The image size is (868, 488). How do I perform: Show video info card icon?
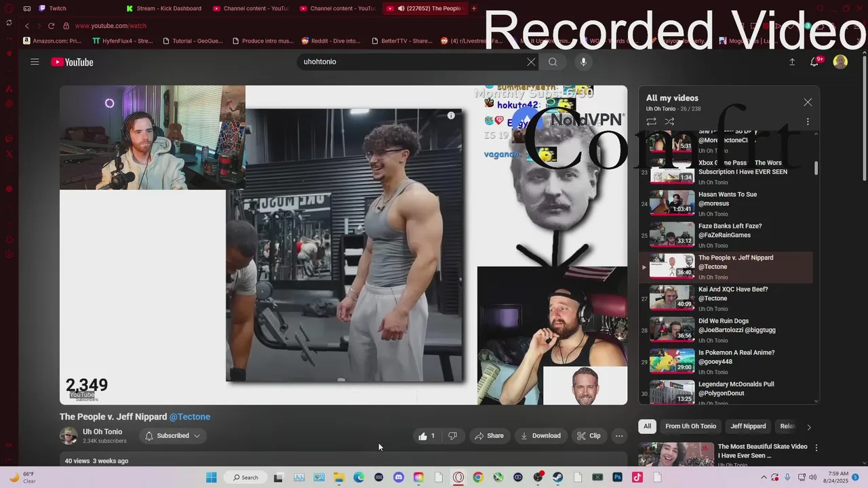point(451,116)
